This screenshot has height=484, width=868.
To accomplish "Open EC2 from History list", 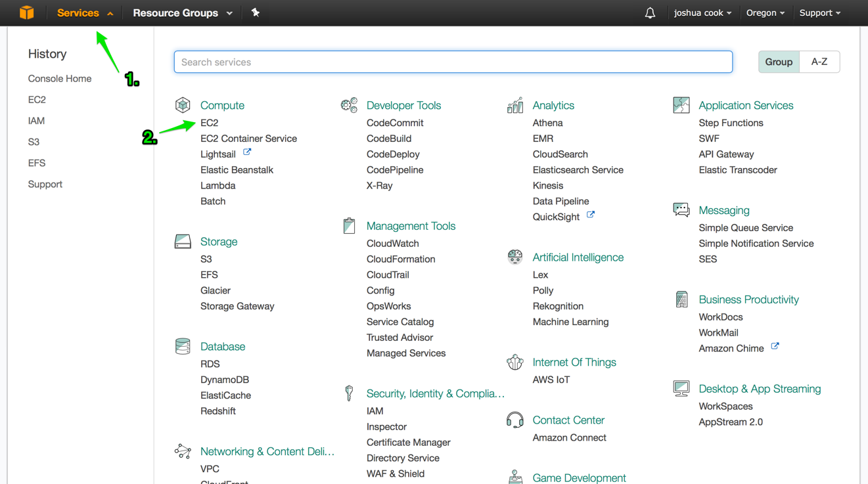I will (37, 99).
